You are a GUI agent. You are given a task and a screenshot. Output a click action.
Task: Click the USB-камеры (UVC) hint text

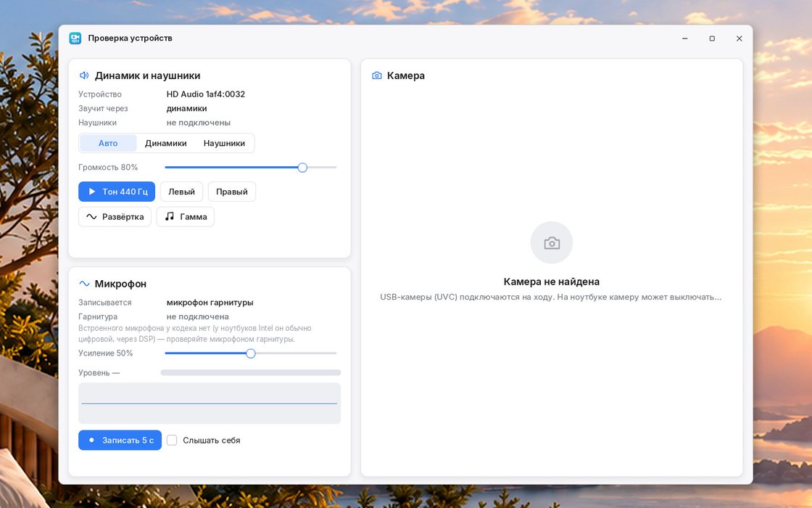pyautogui.click(x=551, y=297)
